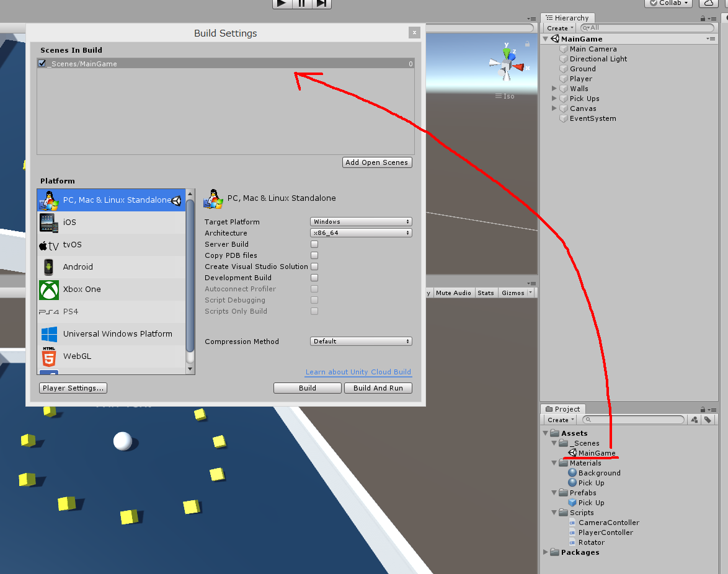Click the Play button in the toolbar
Viewport: 728px width, 574px height.
[282, 3]
